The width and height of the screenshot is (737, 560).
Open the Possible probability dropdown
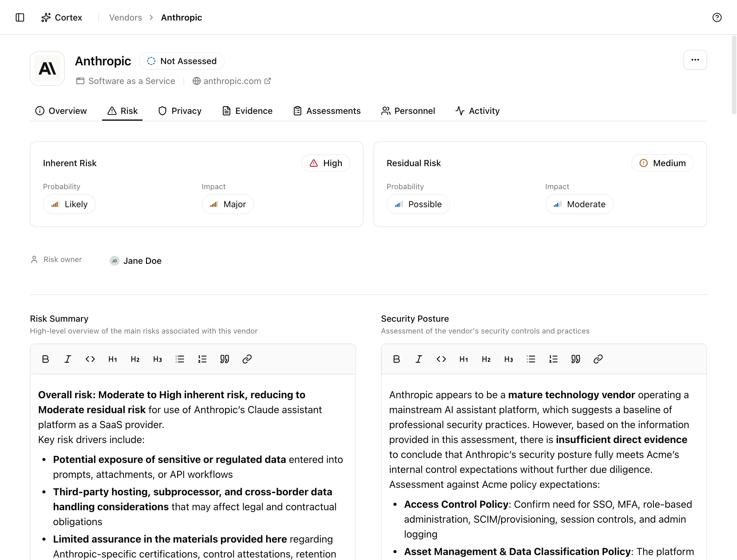tap(418, 204)
